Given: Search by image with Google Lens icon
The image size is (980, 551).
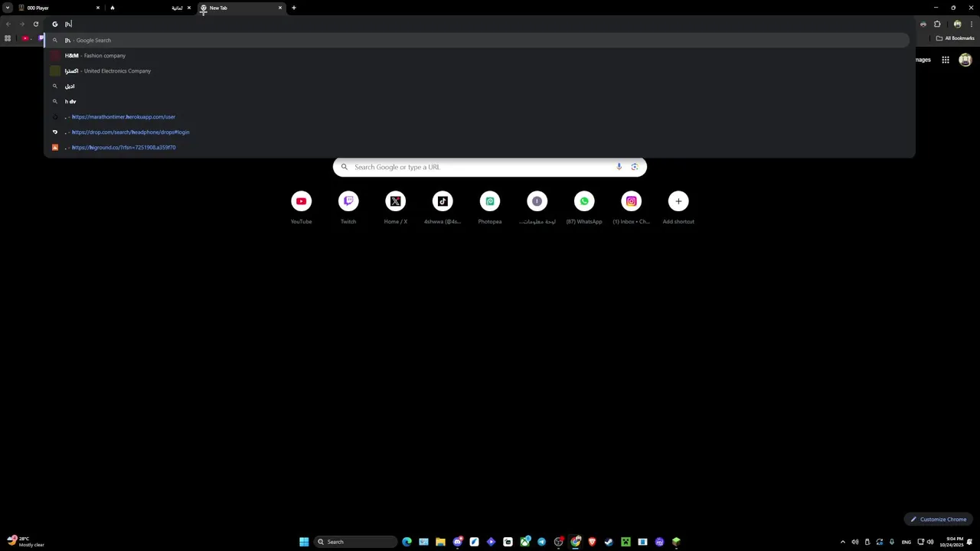Looking at the screenshot, I should [635, 167].
